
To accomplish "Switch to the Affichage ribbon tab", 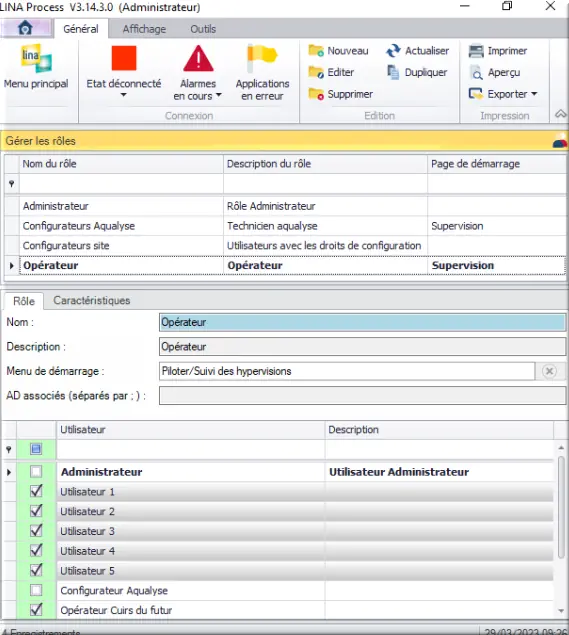I will click(144, 29).
